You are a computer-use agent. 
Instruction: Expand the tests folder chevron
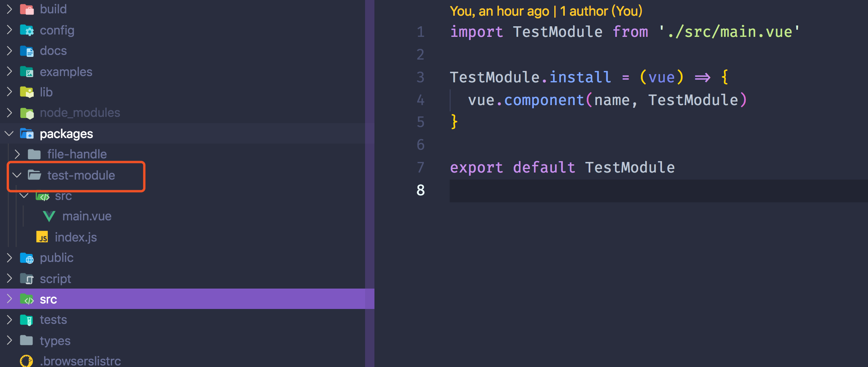[x=9, y=320]
